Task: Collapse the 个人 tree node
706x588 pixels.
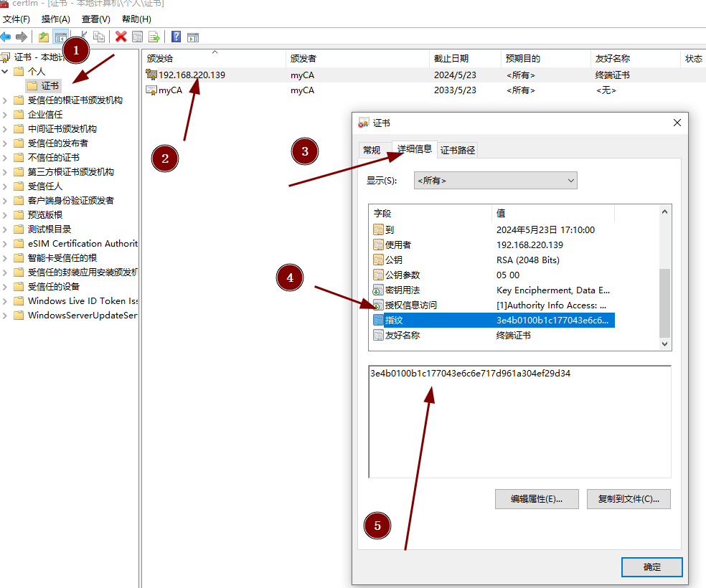Action: click(x=5, y=71)
